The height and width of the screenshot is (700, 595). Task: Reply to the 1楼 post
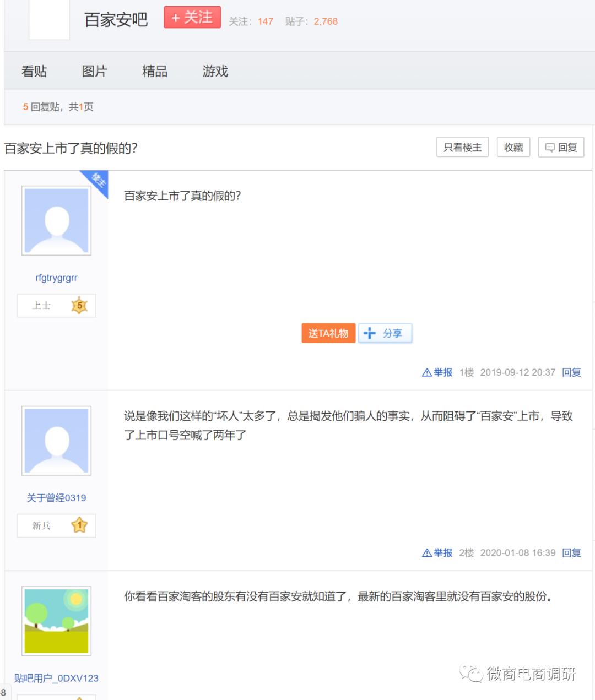pos(571,372)
